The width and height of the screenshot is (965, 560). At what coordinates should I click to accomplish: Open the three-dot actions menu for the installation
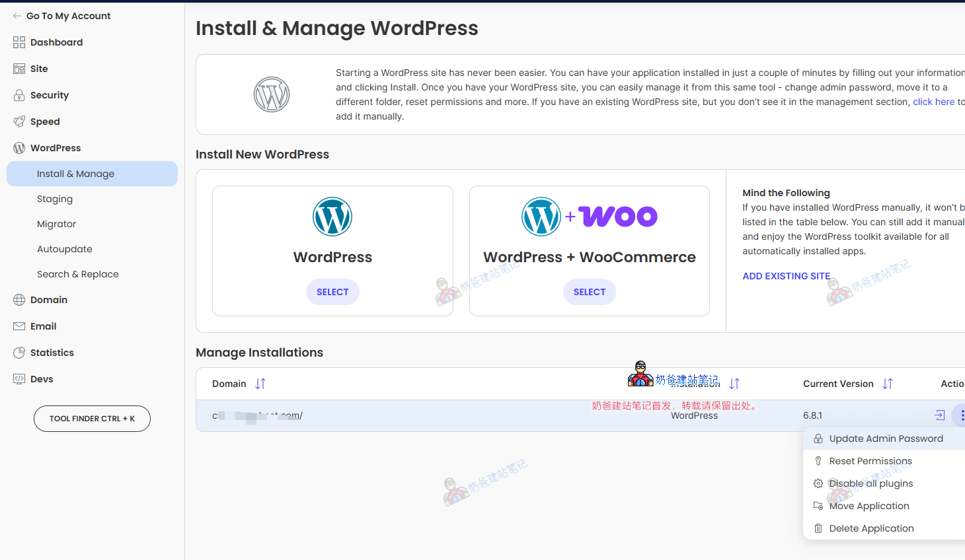coord(962,415)
